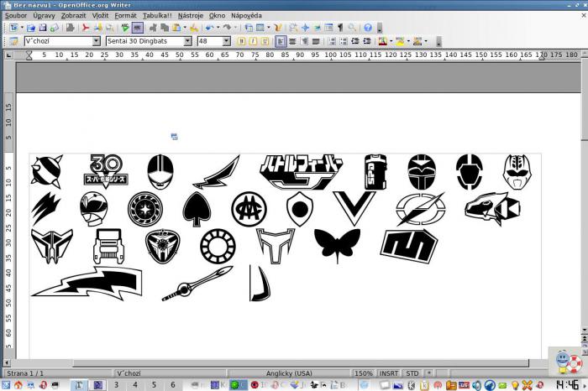Open the Soubor menu
This screenshot has height=391, width=588.
pos(16,16)
